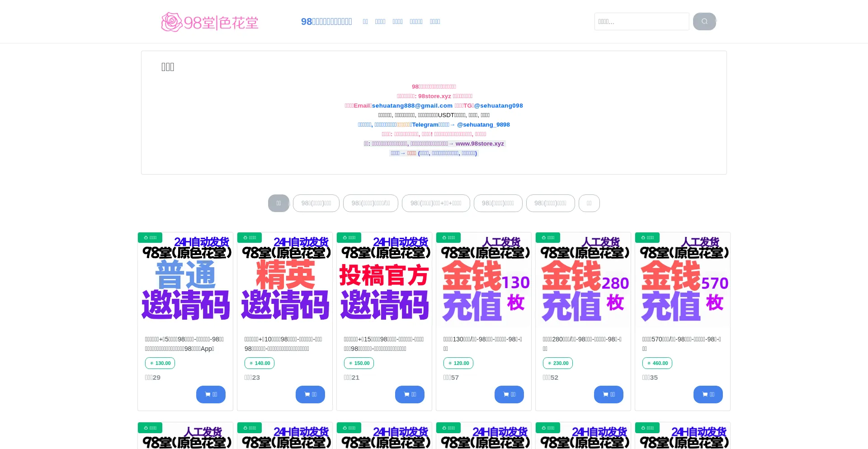Select the category tab containing a slash

pyautogui.click(x=370, y=203)
